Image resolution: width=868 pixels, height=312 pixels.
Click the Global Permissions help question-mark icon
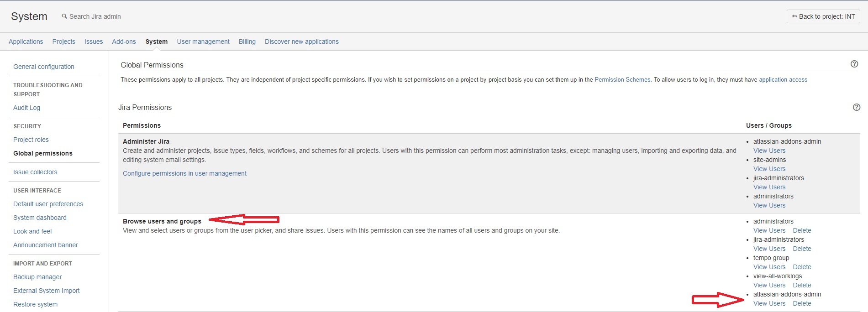[854, 64]
